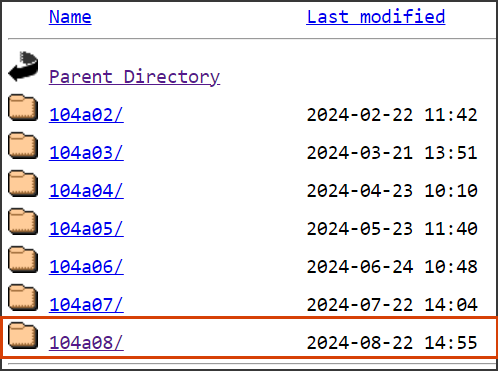Click the folder icon beside 104a05/
The height and width of the screenshot is (371, 498).
click(x=23, y=221)
